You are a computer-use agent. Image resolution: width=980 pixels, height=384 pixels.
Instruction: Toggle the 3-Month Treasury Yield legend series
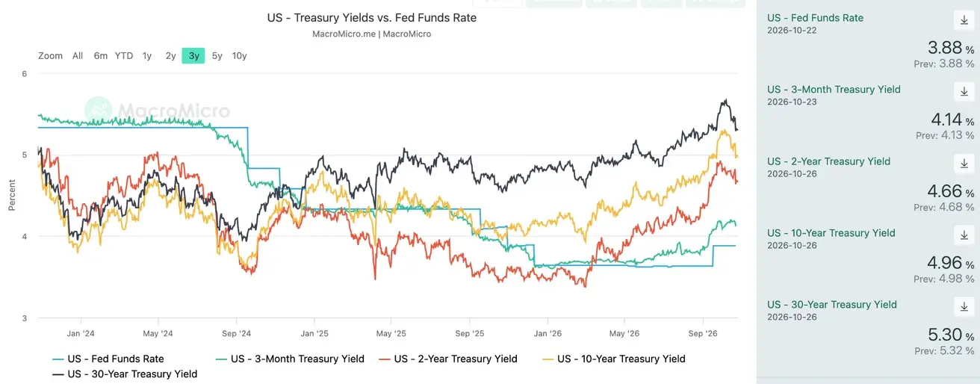(x=290, y=359)
